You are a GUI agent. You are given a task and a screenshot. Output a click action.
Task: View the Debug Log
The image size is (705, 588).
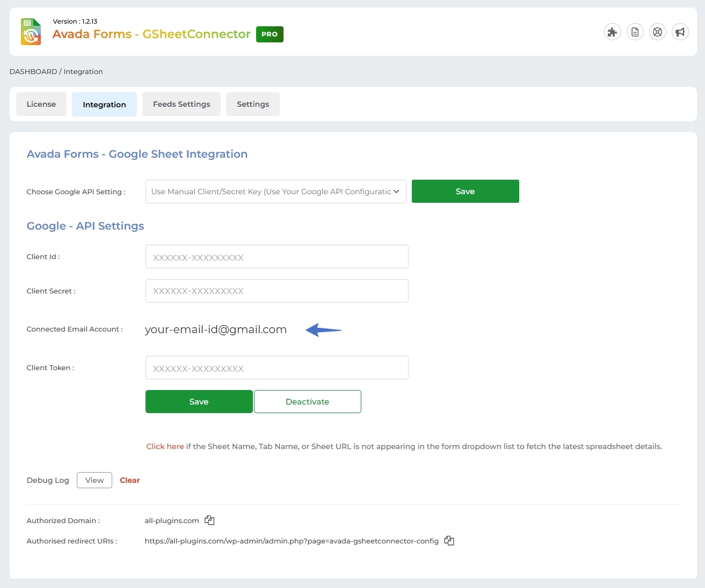[x=95, y=480]
